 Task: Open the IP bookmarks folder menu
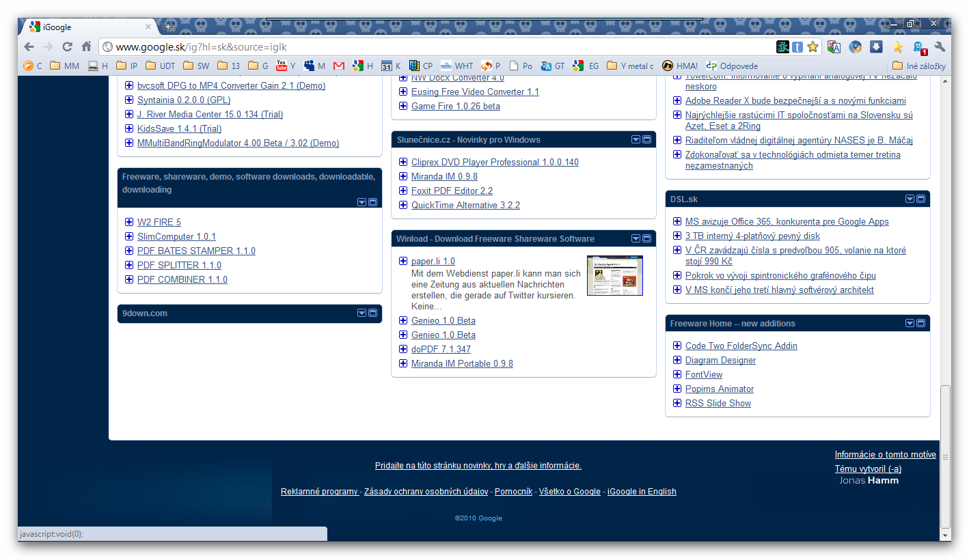(x=126, y=66)
